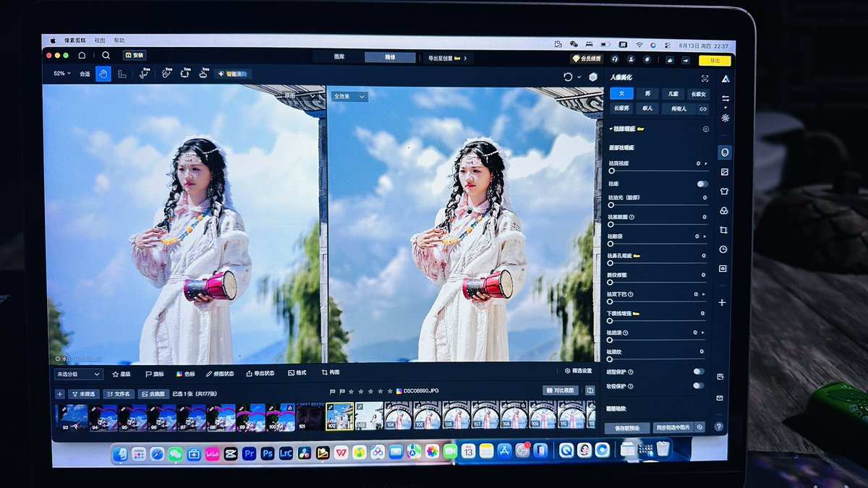
Task: Expand arrow next to 祛眼袋 value
Action: pos(705,236)
